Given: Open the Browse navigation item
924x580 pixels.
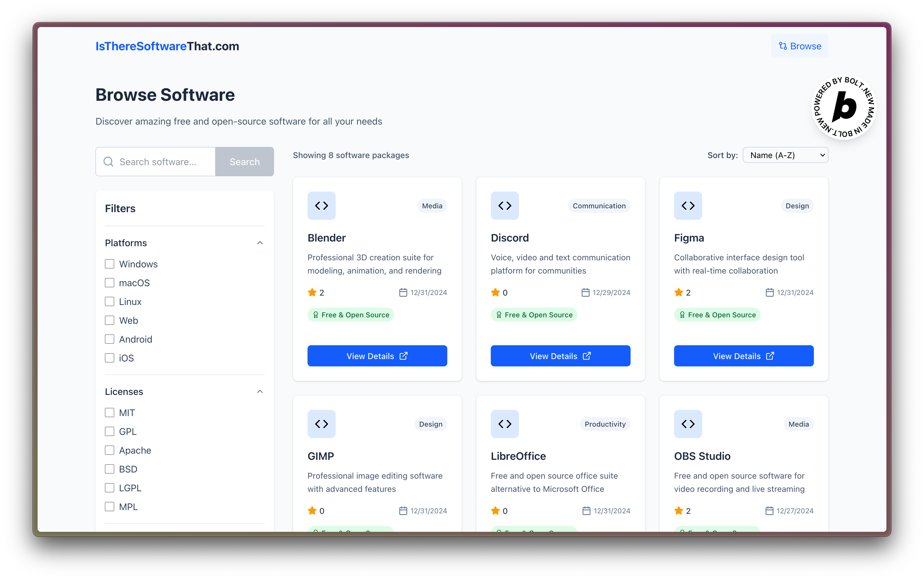Looking at the screenshot, I should pyautogui.click(x=799, y=46).
